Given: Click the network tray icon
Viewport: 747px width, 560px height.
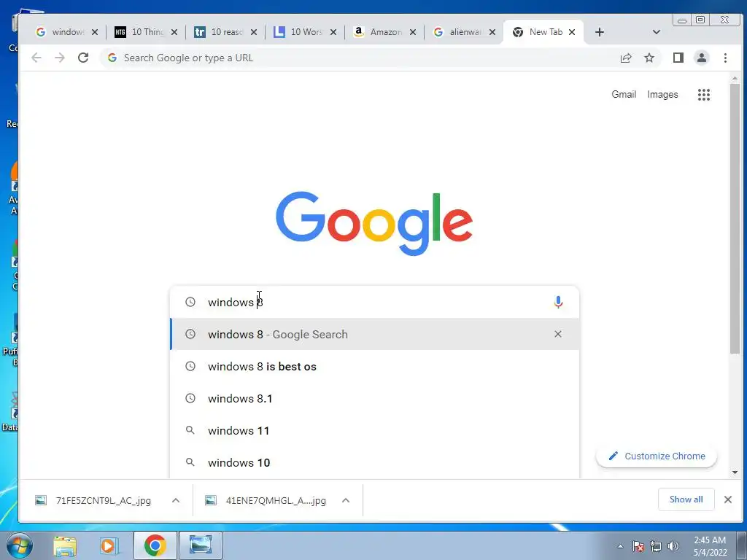Looking at the screenshot, I should [656, 546].
